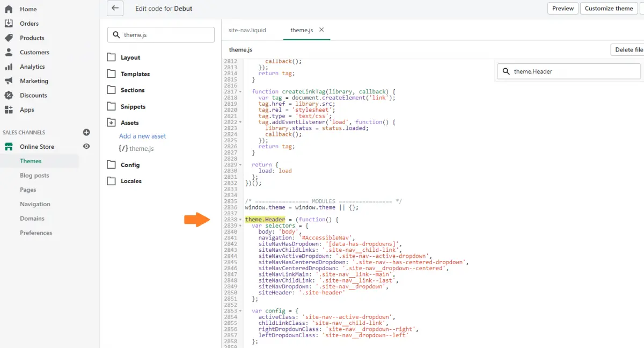Open the Products section icon
The height and width of the screenshot is (348, 644).
[9, 38]
